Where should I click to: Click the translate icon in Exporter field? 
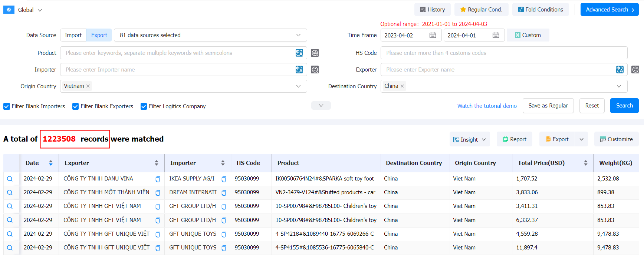620,70
